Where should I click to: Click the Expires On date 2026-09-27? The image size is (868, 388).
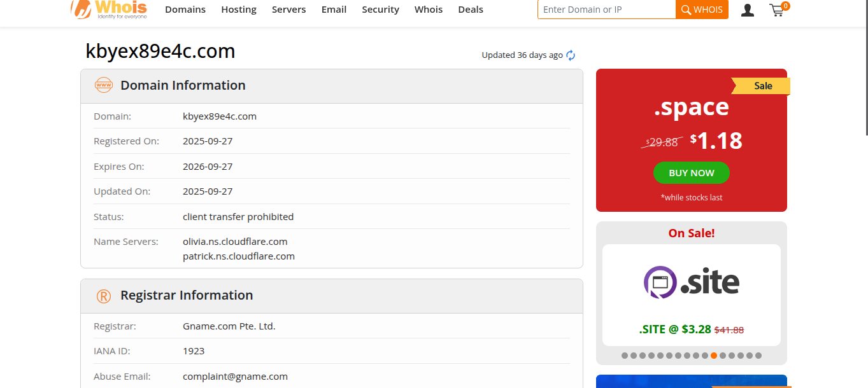click(x=208, y=167)
